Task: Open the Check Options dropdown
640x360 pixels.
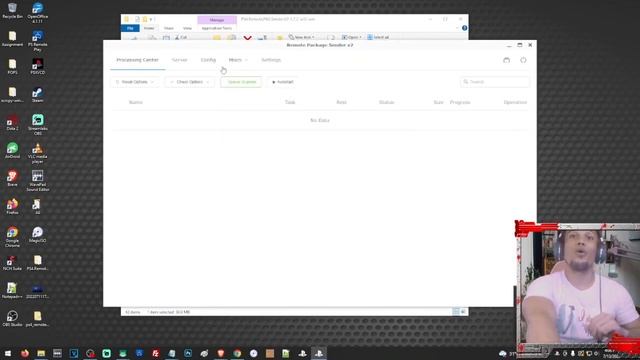Action: tap(190, 82)
